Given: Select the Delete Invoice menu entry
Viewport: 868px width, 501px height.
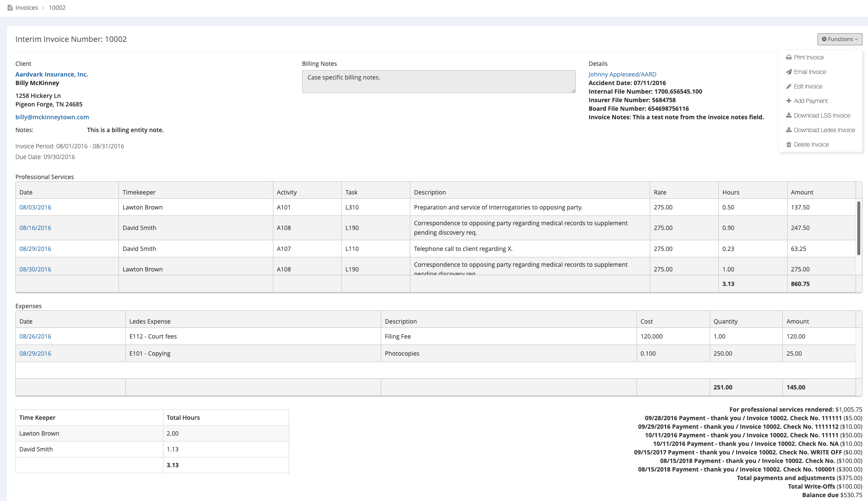Looking at the screenshot, I should [x=811, y=144].
